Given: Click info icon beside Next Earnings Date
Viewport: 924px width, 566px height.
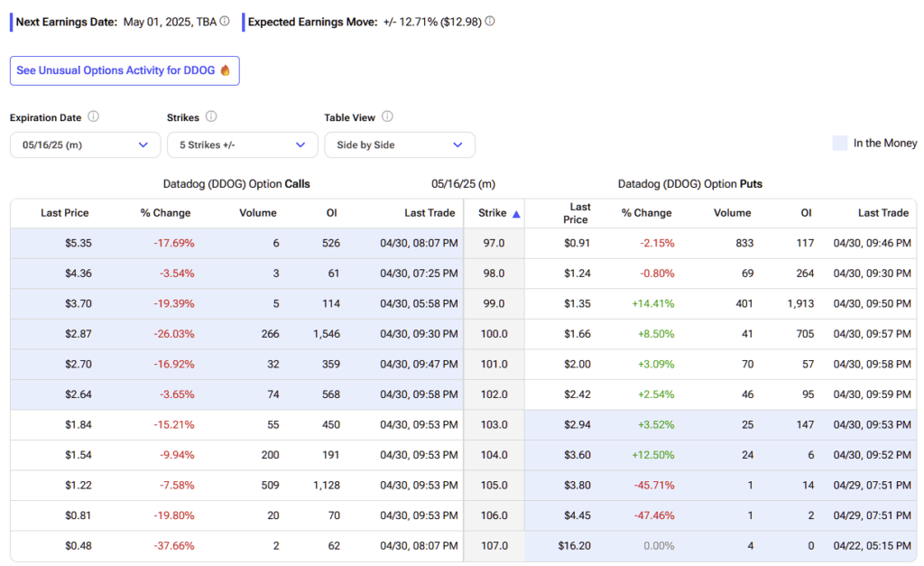Looking at the screenshot, I should coord(225,22).
